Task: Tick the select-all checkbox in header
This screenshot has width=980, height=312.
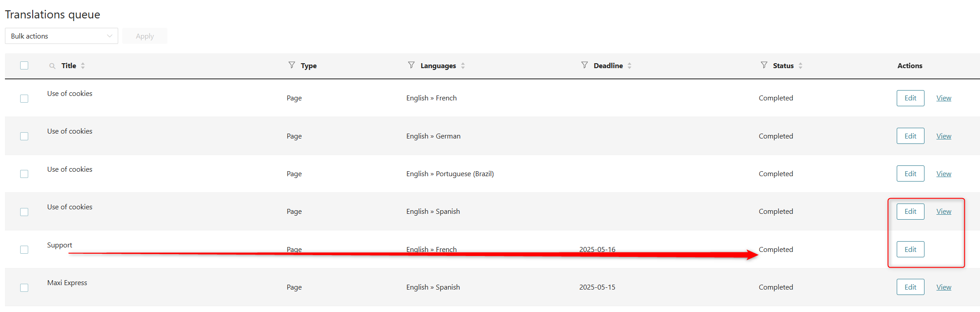Action: pyautogui.click(x=24, y=65)
